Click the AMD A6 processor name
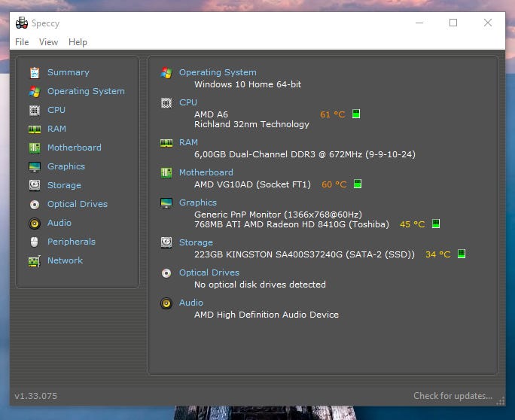 pyautogui.click(x=211, y=114)
